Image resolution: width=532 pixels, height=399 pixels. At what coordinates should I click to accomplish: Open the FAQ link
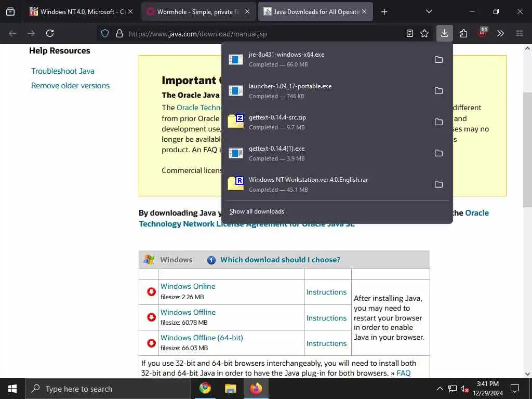403,373
